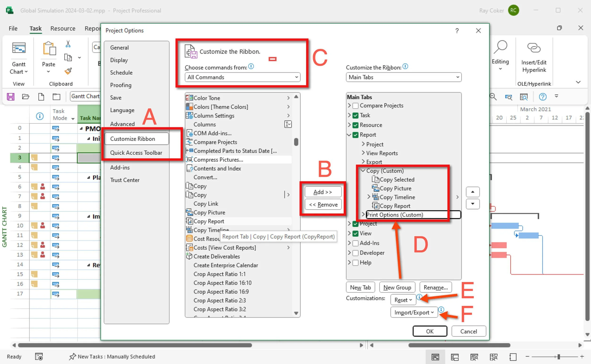Select Quick Access Toolbar category

(136, 153)
